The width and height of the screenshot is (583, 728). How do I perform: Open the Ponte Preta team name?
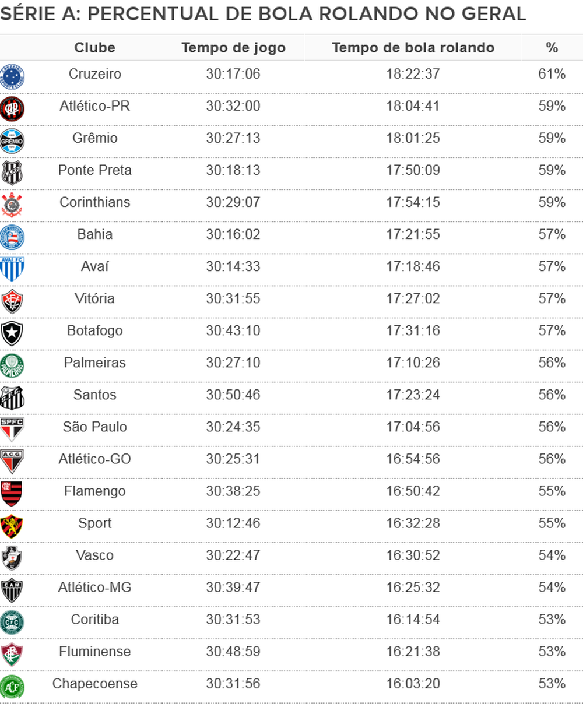(95, 170)
